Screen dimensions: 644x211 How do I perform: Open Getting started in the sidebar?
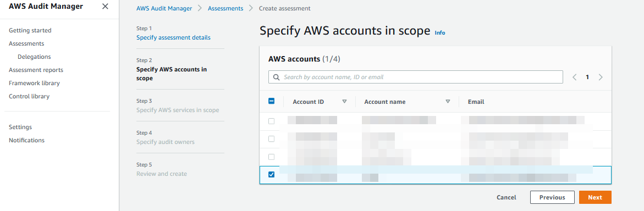pyautogui.click(x=30, y=30)
